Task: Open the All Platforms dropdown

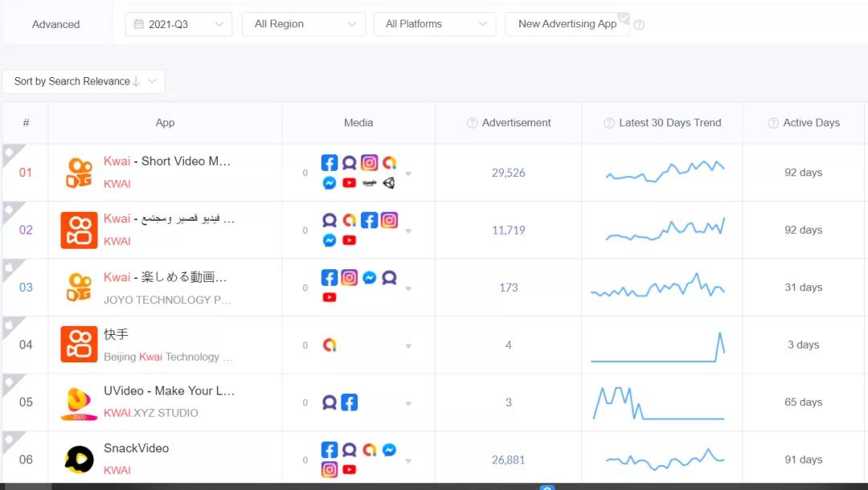Action: point(436,24)
